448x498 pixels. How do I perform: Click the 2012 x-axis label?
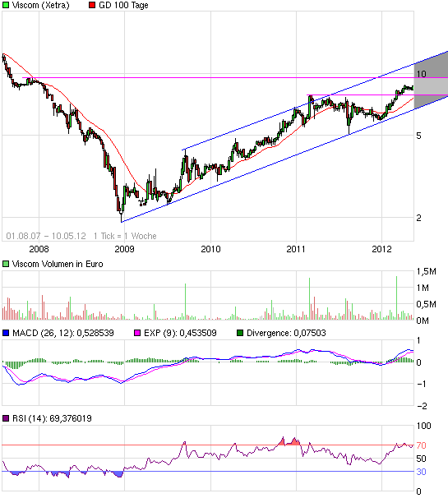point(381,249)
